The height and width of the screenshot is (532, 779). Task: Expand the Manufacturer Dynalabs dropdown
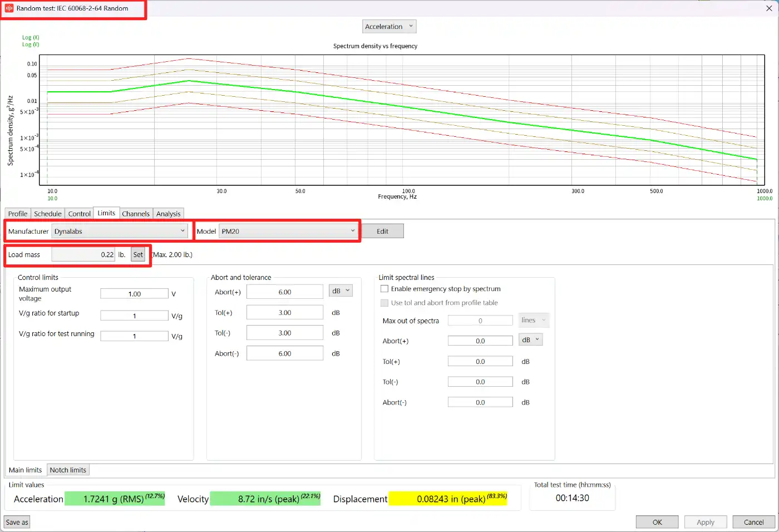tap(120, 231)
